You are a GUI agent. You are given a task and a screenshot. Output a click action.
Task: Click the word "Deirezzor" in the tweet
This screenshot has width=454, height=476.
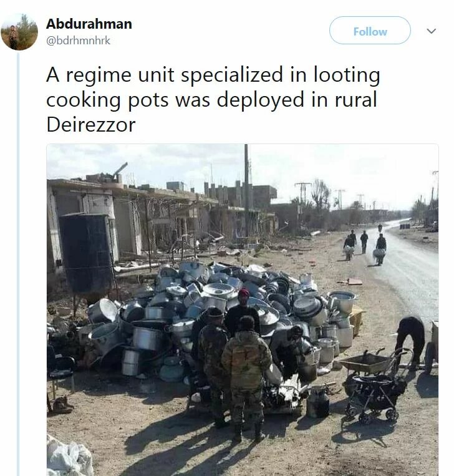pos(91,125)
